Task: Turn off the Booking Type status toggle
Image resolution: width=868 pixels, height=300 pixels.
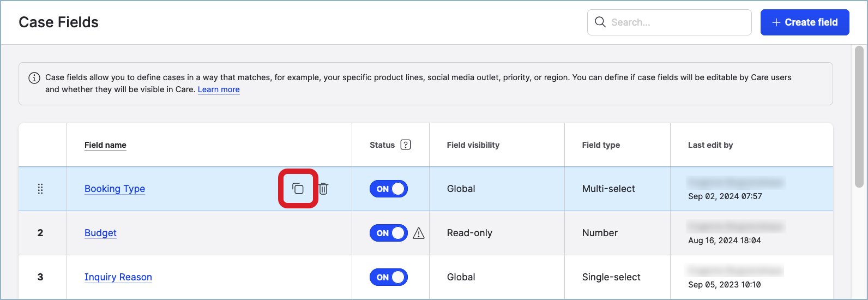Action: pyautogui.click(x=388, y=189)
